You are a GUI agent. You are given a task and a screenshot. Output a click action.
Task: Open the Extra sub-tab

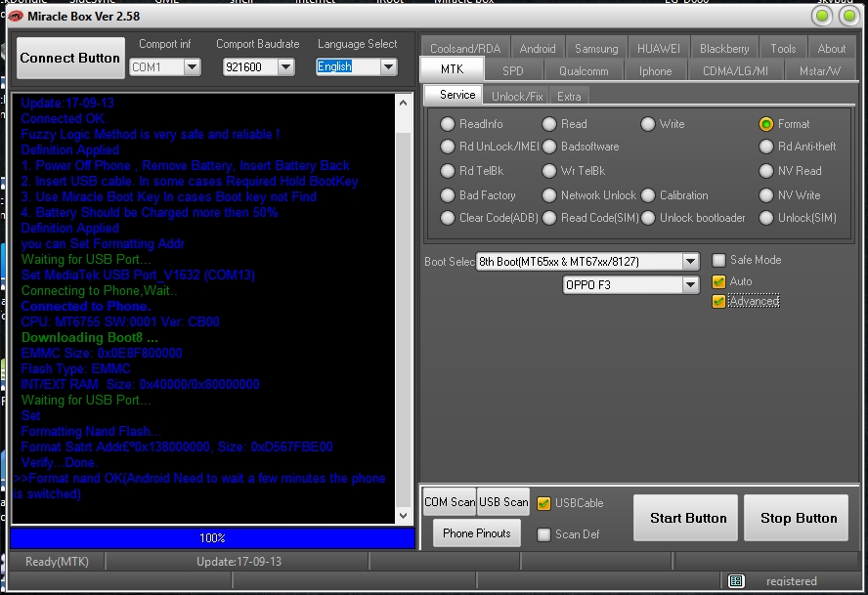[569, 97]
